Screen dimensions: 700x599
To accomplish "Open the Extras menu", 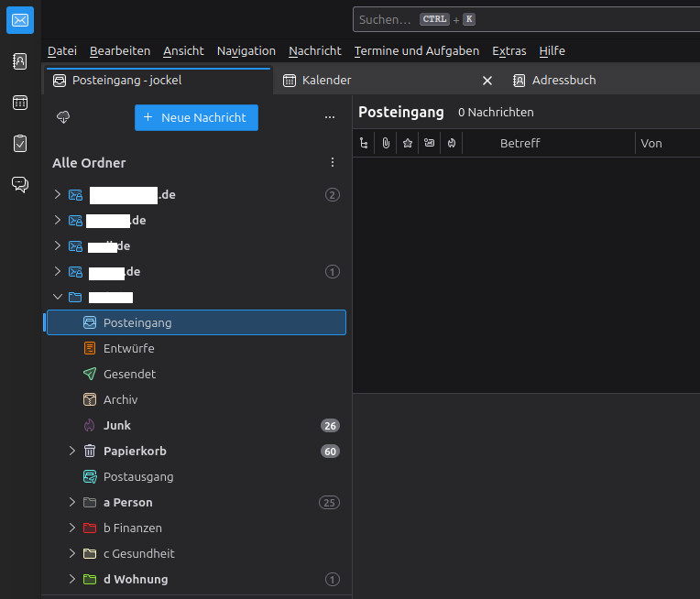I will tap(509, 50).
